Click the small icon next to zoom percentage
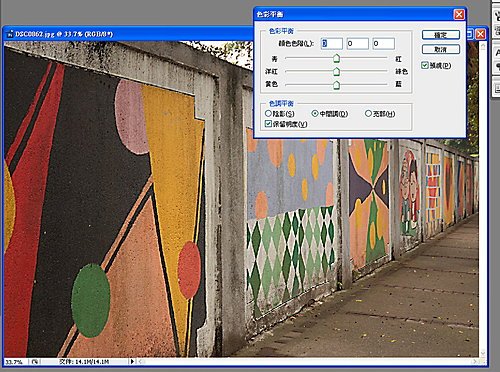Screen dimensions: 500x372 pyautogui.click(x=35, y=362)
